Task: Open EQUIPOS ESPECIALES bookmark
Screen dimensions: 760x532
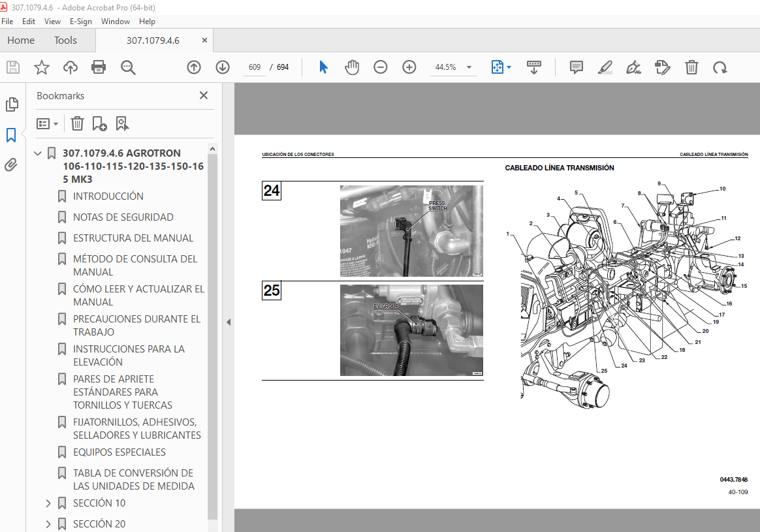Action: tap(119, 452)
